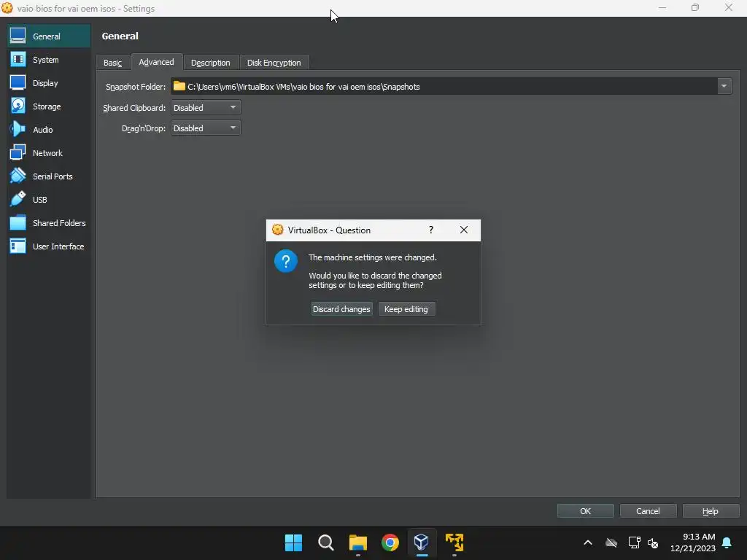Confirm settings with OK button
Image resolution: width=747 pixels, height=560 pixels.
click(586, 511)
